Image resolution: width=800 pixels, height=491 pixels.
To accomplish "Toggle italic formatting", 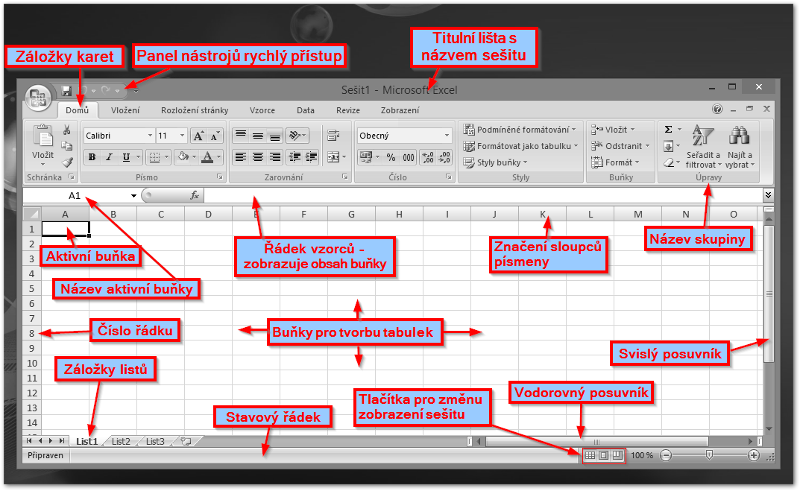I will click(109, 157).
